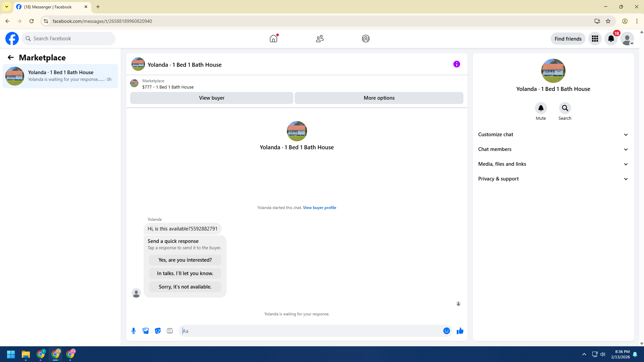This screenshot has height=362, width=644.
Task: Choose a sticker
Action: 158,331
